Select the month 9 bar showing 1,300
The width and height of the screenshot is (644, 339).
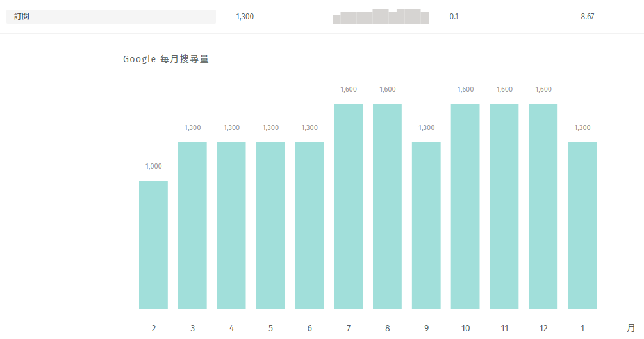tap(426, 226)
